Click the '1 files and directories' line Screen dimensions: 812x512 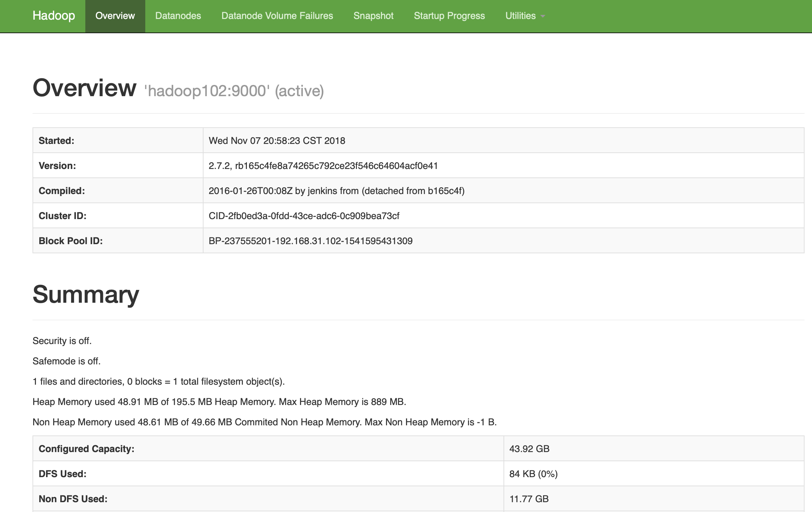click(x=158, y=381)
